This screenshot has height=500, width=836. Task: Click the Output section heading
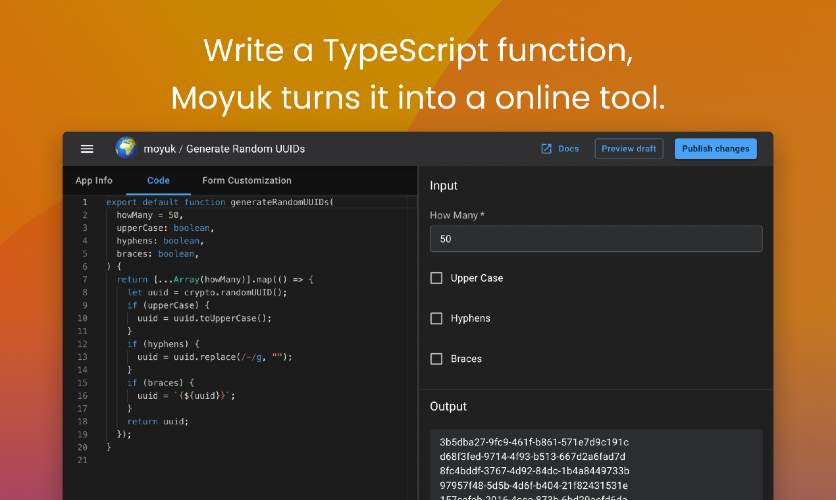click(x=448, y=406)
